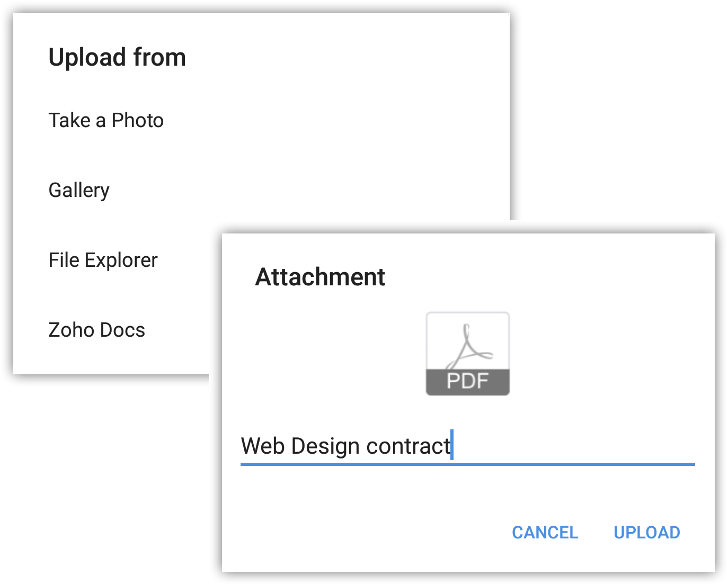The width and height of the screenshot is (728, 585).
Task: Click the Attachment dialog title
Action: coord(320,277)
